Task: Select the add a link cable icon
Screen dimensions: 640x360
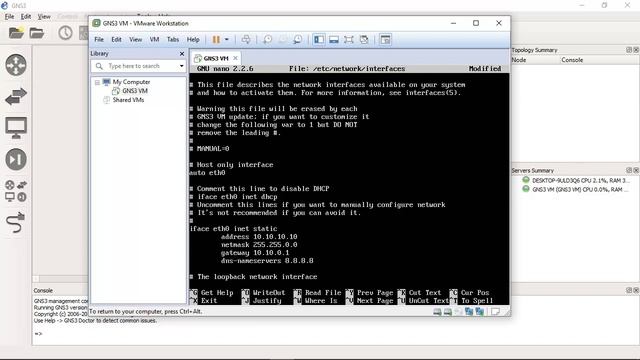Action: 16,222
